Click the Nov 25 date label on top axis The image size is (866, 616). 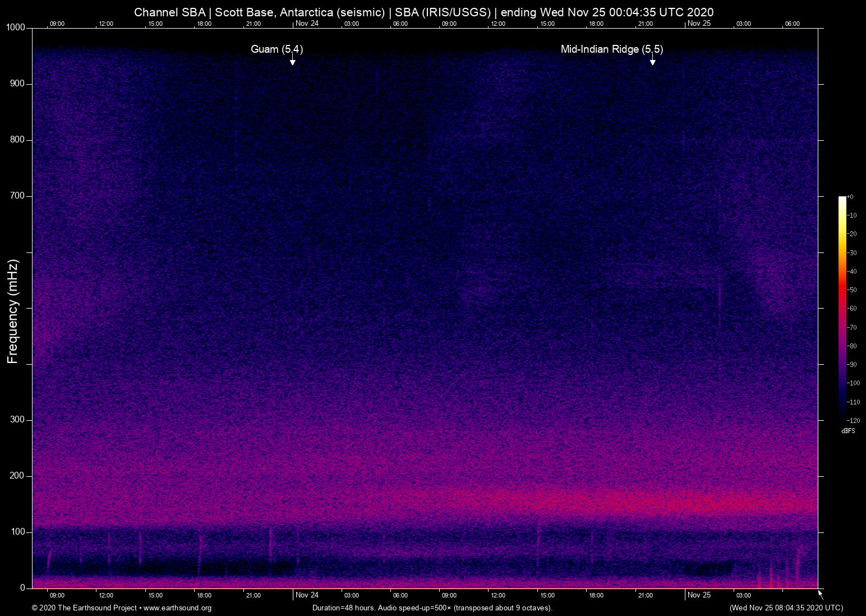699,24
